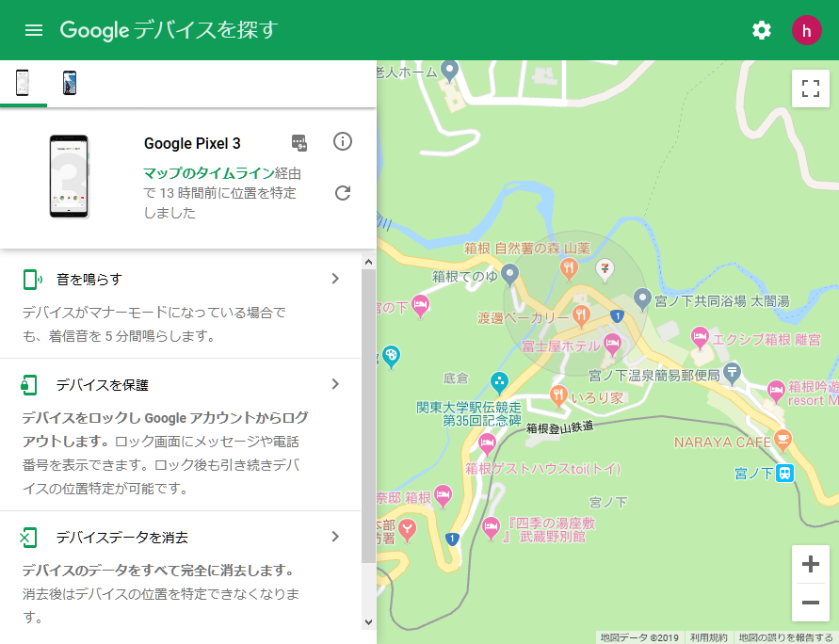Refresh the device location
Viewport: 839px width, 644px height.
tap(343, 193)
